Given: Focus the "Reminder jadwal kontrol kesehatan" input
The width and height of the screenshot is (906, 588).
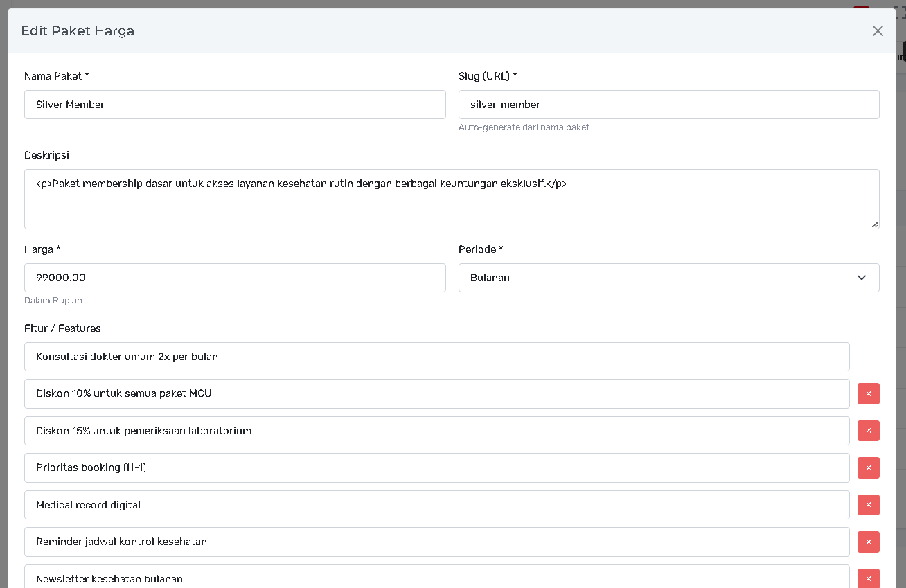Looking at the screenshot, I should (x=436, y=542).
